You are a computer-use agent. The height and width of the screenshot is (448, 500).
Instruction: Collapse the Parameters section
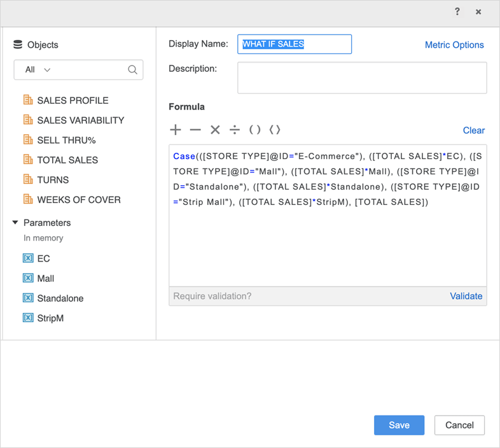tap(15, 223)
